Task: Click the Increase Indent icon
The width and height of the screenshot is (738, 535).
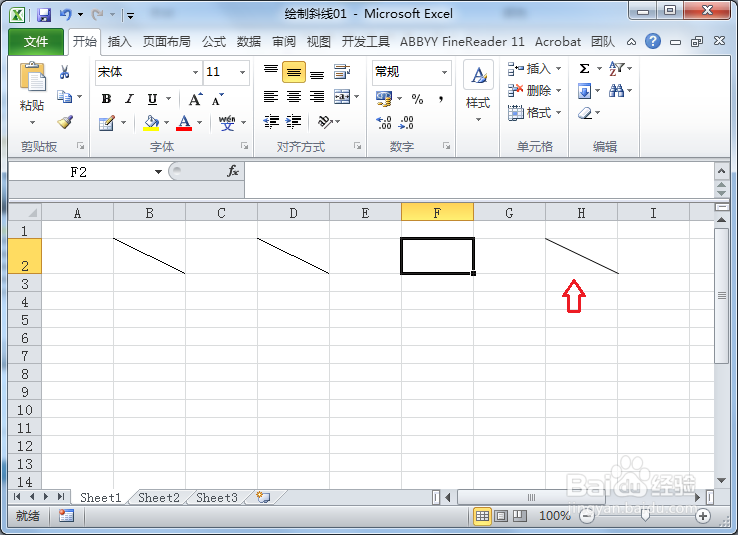Action: point(294,121)
